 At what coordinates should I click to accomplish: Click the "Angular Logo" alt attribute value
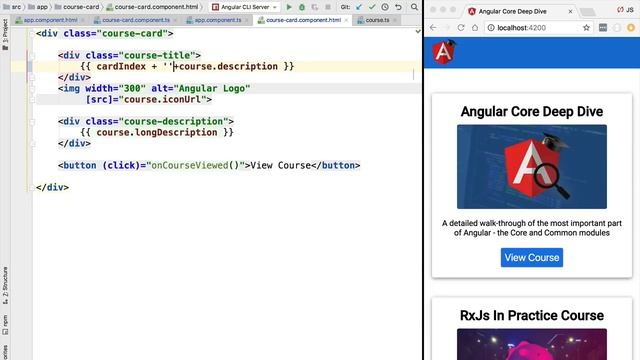[x=212, y=88]
